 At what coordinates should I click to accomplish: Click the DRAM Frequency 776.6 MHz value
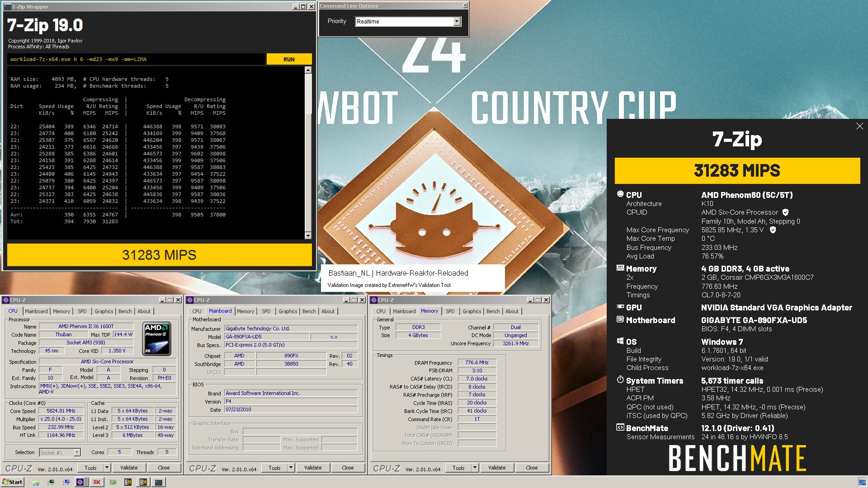(x=477, y=362)
